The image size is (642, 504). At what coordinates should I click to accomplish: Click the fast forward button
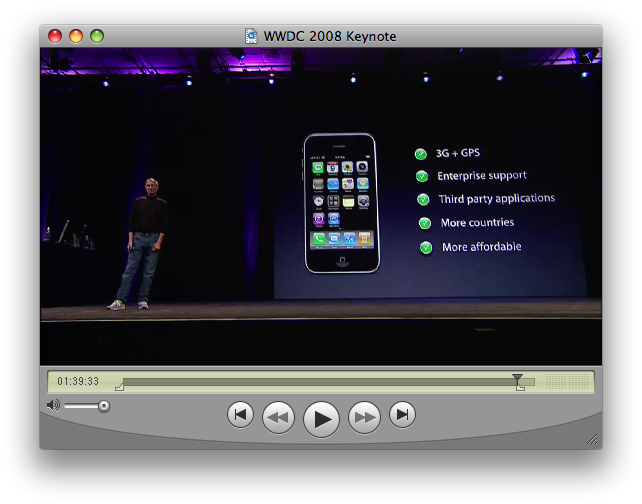pyautogui.click(x=364, y=417)
